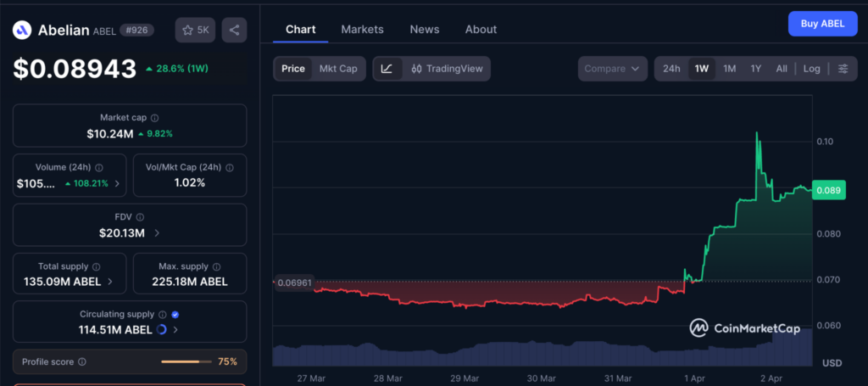Switch chart to Mkt Cap view

tap(337, 69)
